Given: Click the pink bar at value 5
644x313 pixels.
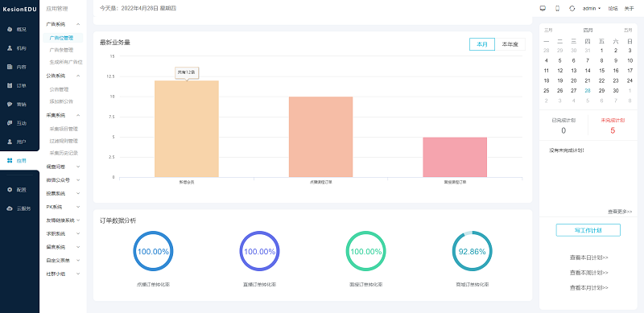Looking at the screenshot, I should pyautogui.click(x=455, y=158).
